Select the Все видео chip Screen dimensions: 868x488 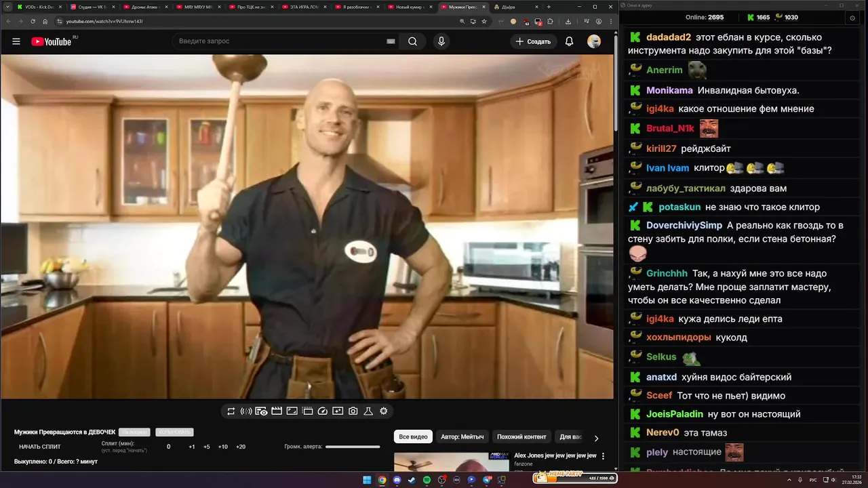pos(414,436)
